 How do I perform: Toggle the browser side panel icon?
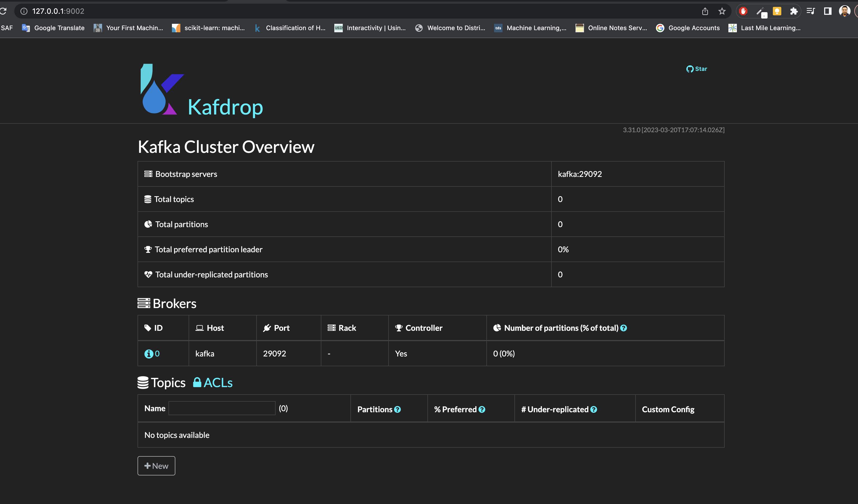tap(828, 11)
